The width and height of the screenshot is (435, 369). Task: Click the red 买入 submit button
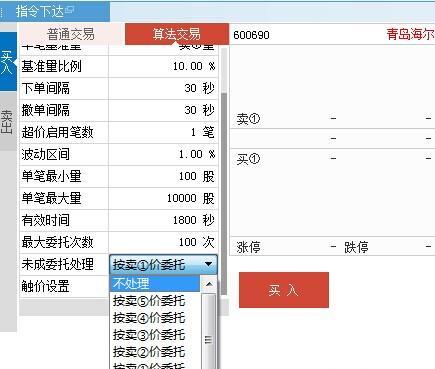tap(284, 290)
